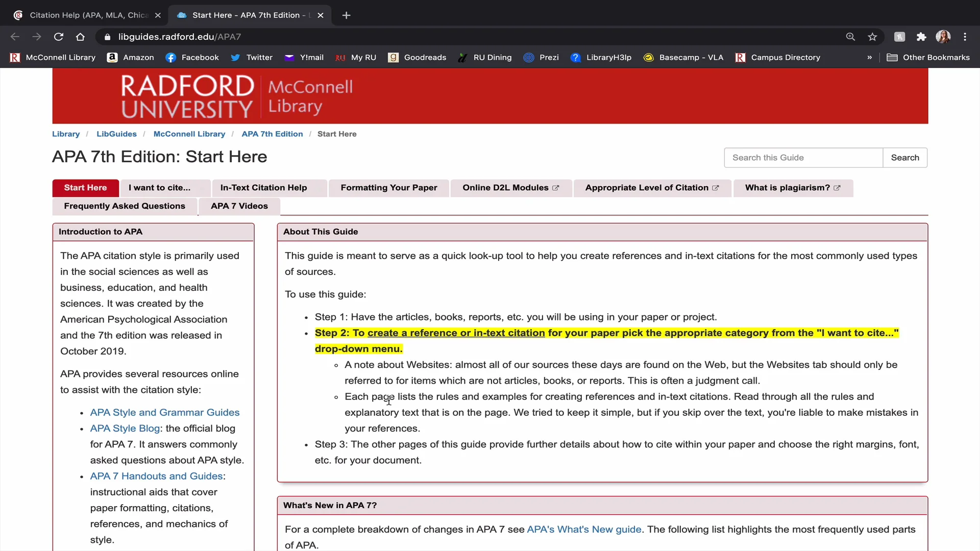This screenshot has height=551, width=980.
Task: Bookmark page with the star icon
Action: pyautogui.click(x=872, y=37)
